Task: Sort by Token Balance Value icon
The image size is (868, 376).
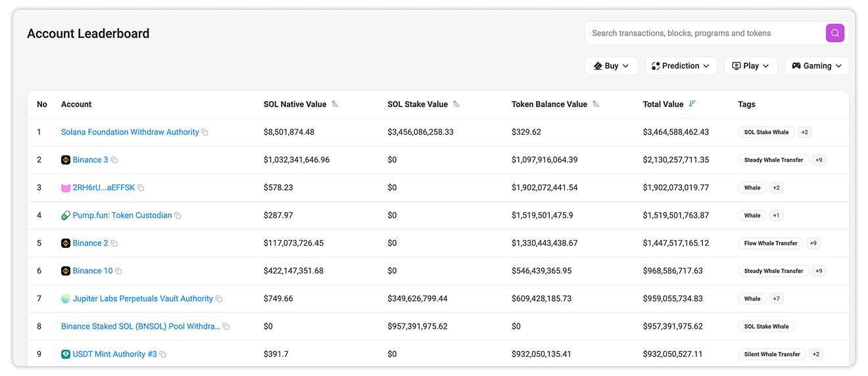Action: pos(596,104)
